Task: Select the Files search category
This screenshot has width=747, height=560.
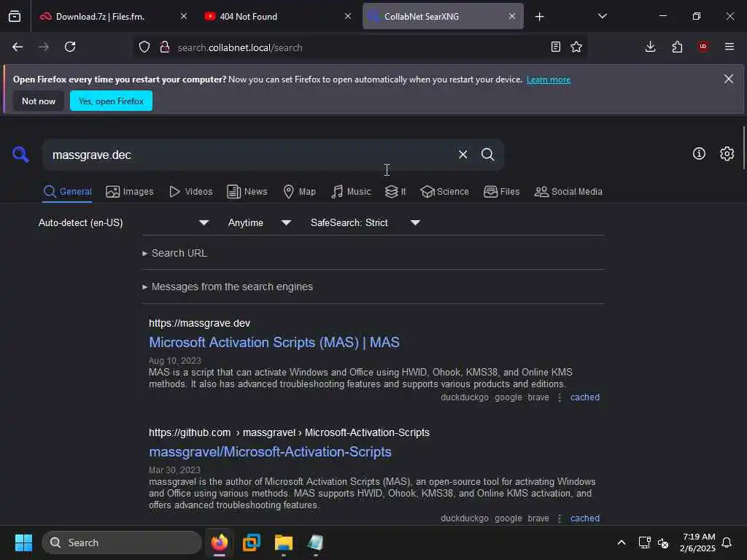Action: coord(502,192)
